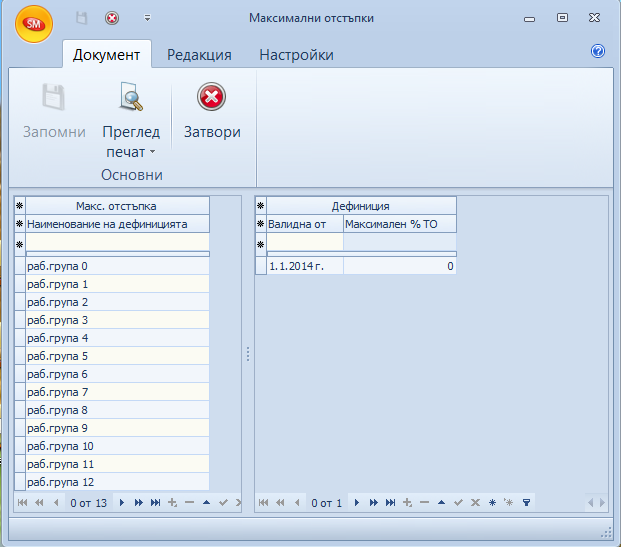Click the Максимален % ТО value cell 0
The width and height of the screenshot is (621, 547).
tap(400, 266)
